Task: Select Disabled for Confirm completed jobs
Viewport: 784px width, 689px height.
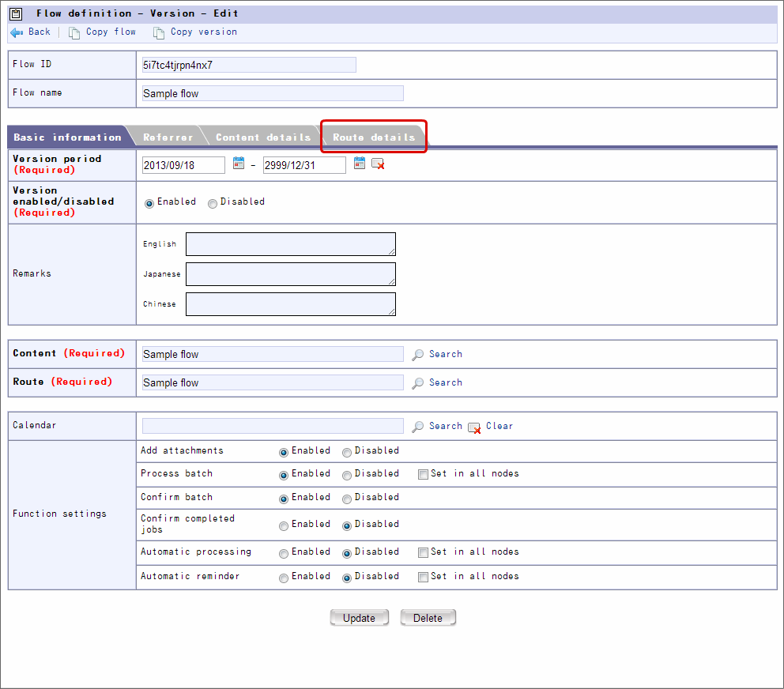Action: [346, 526]
